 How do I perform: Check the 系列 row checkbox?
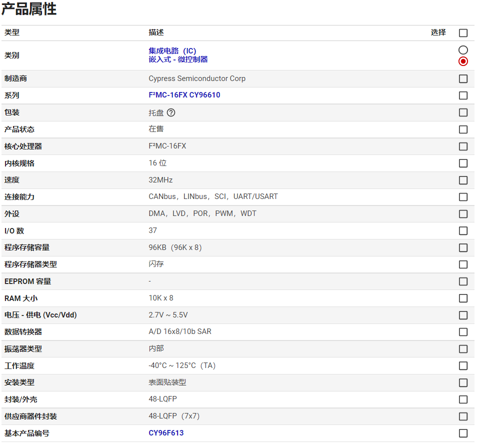click(x=463, y=95)
